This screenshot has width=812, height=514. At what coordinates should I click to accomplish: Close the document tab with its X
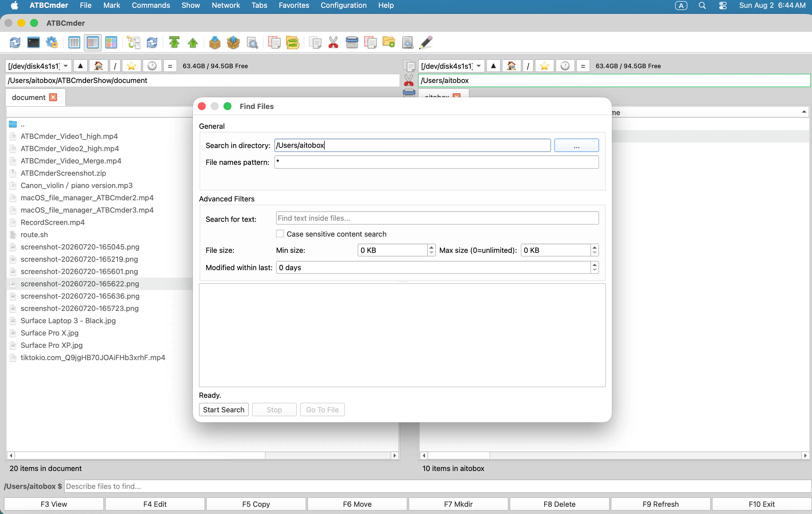(x=53, y=97)
